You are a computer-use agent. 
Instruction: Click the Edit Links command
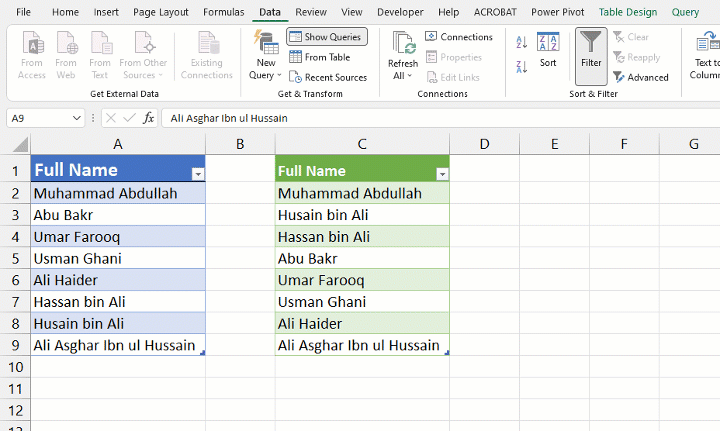(453, 77)
